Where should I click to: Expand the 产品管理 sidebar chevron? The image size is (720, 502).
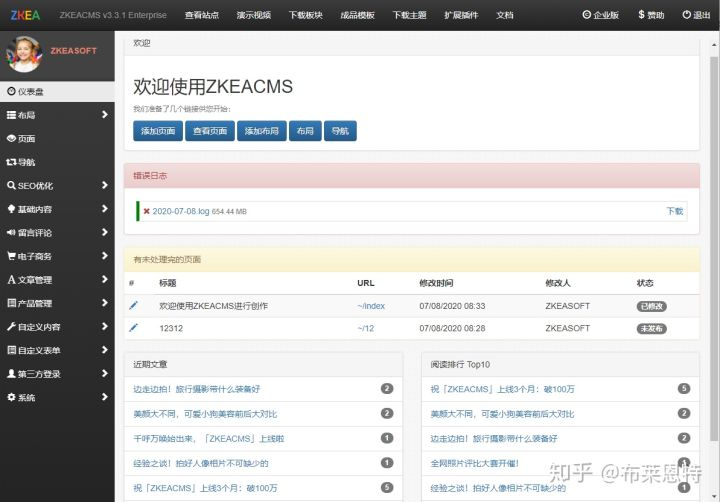tap(105, 302)
